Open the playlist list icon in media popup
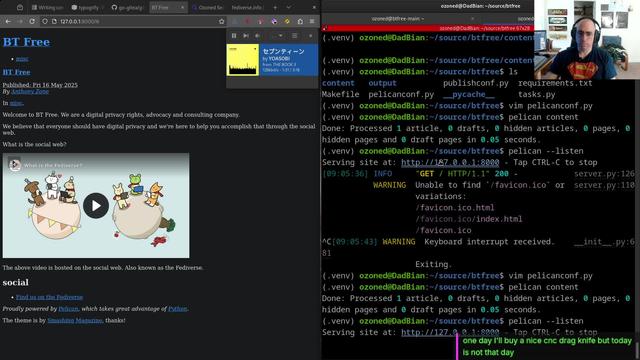The width and height of the screenshot is (640, 360). pyautogui.click(x=294, y=36)
